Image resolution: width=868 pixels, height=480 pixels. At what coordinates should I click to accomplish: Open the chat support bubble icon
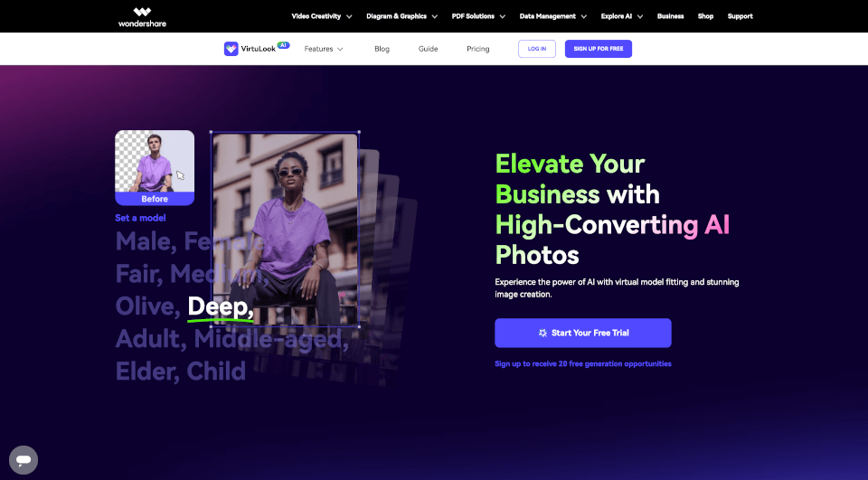24,459
